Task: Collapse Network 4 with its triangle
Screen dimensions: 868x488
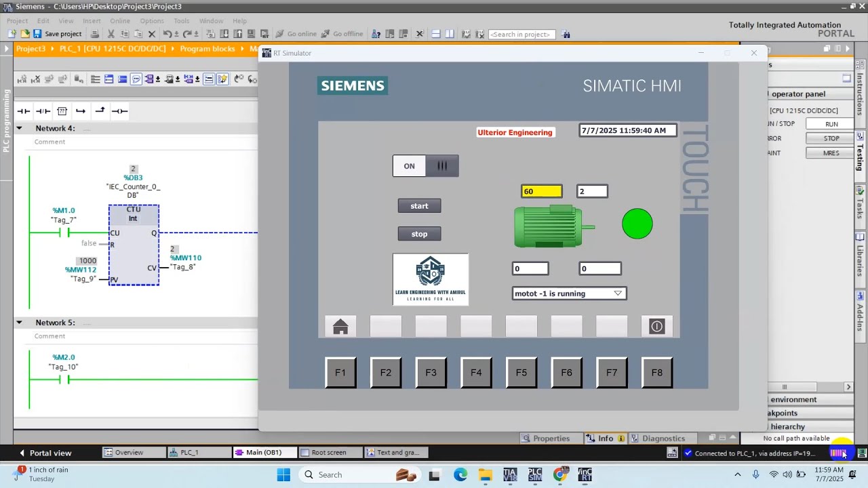Action: tap(19, 128)
